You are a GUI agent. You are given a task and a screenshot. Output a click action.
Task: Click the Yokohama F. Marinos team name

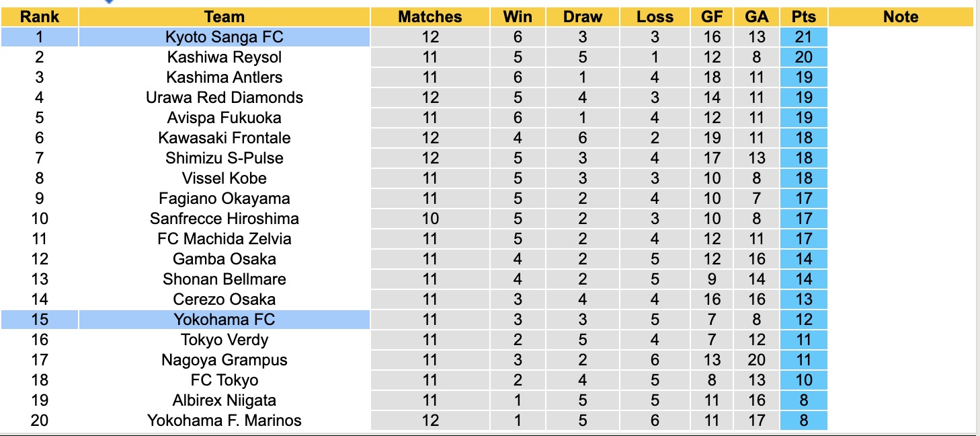tap(224, 421)
